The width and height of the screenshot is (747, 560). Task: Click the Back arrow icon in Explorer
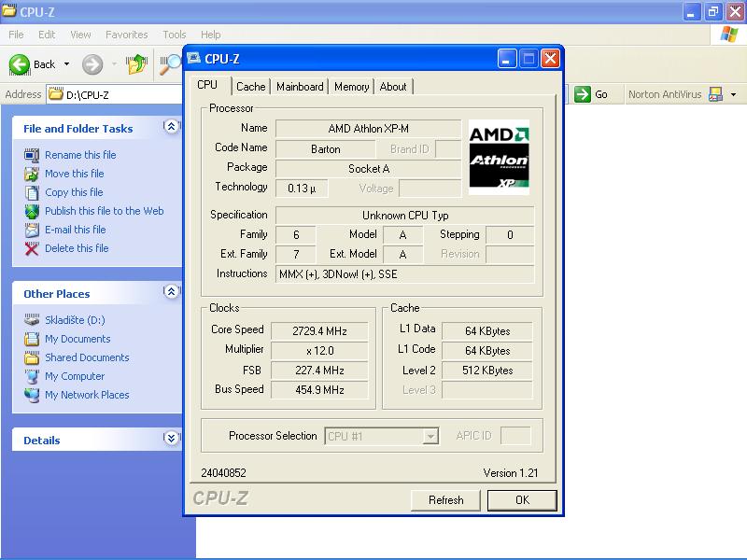pyautogui.click(x=20, y=64)
